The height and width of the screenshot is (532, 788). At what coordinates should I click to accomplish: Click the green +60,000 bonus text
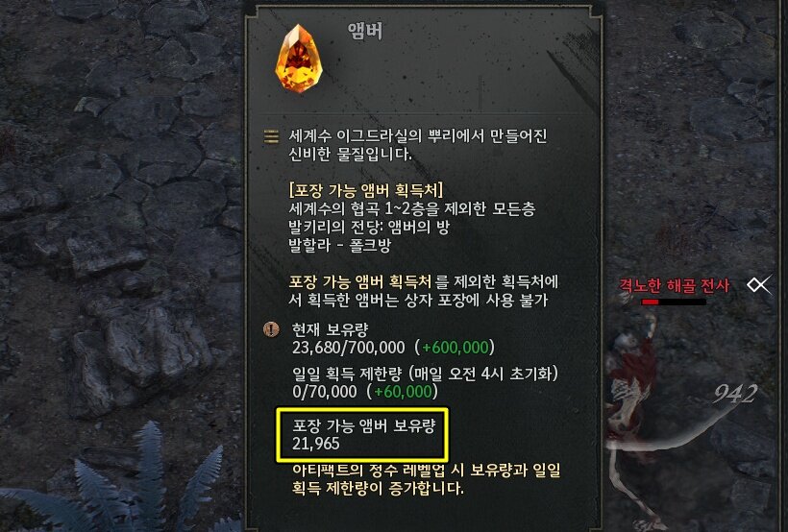(403, 392)
